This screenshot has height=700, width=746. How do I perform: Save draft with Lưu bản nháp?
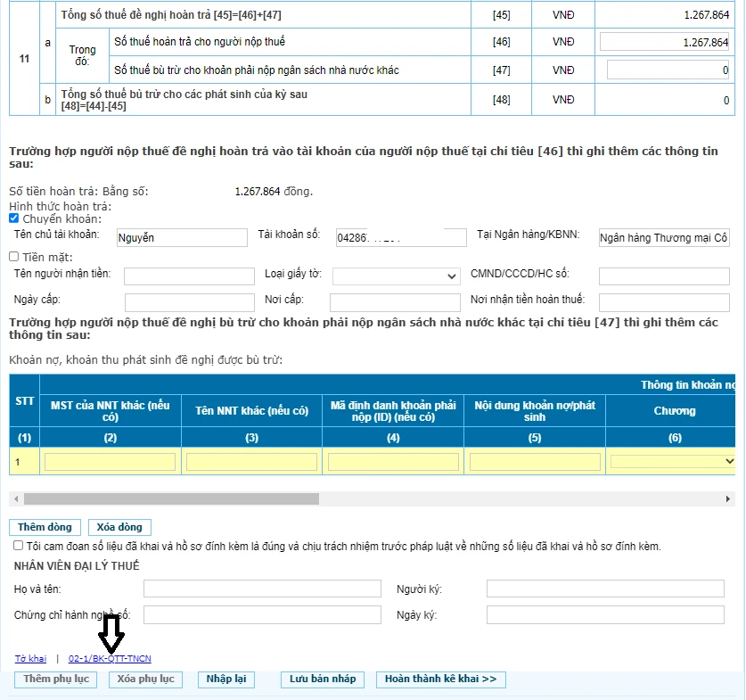(323, 679)
